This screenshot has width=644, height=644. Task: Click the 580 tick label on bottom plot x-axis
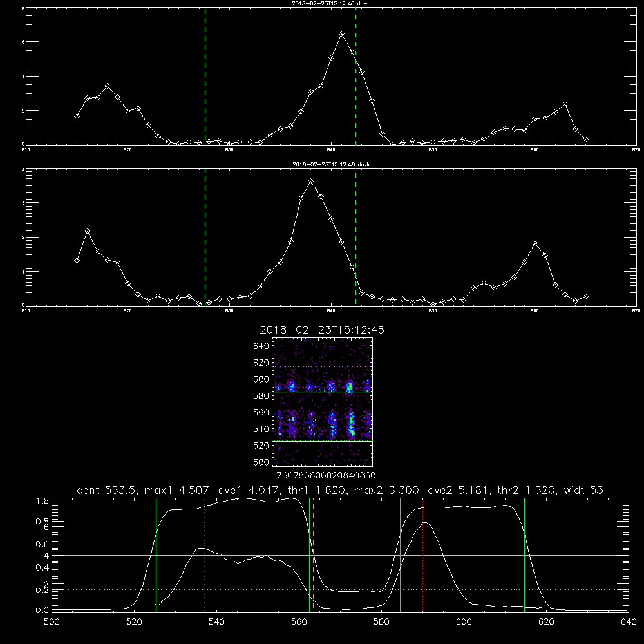(381, 622)
